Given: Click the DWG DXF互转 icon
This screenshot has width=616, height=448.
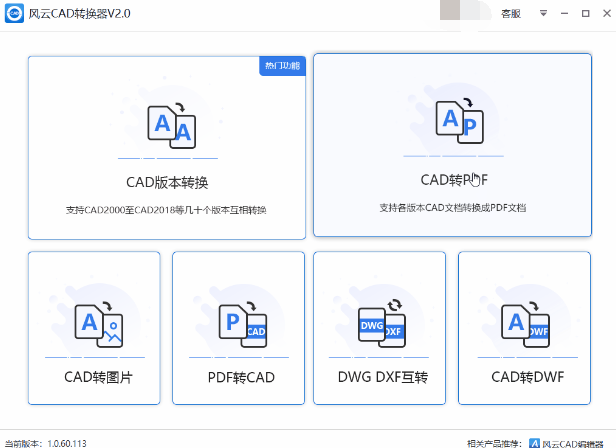Looking at the screenshot, I should (382, 323).
